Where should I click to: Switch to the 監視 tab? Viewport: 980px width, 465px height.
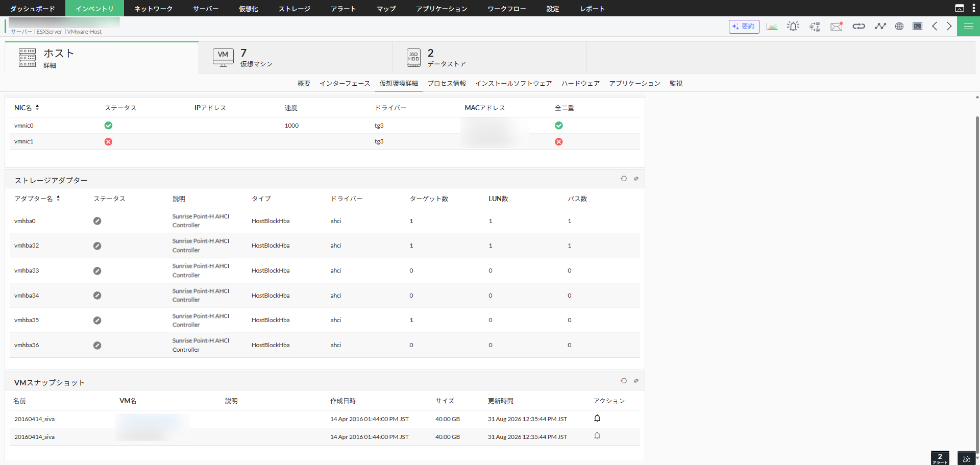click(676, 83)
